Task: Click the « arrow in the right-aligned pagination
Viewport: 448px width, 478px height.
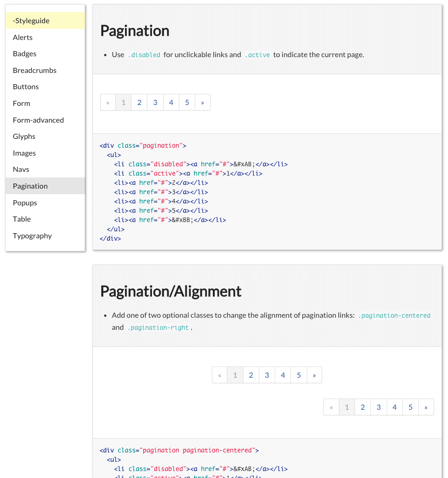Action: coord(331,407)
